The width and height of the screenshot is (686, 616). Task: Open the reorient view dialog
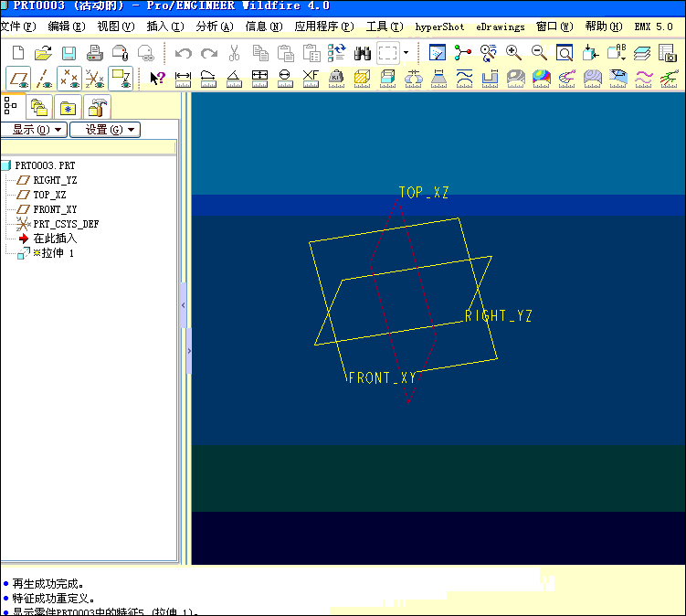pos(590,53)
